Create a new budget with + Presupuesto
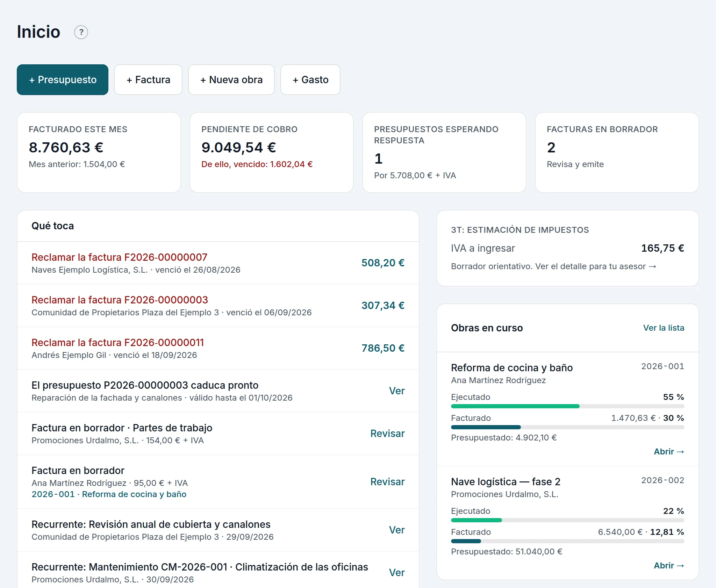The image size is (716, 588). 63,80
